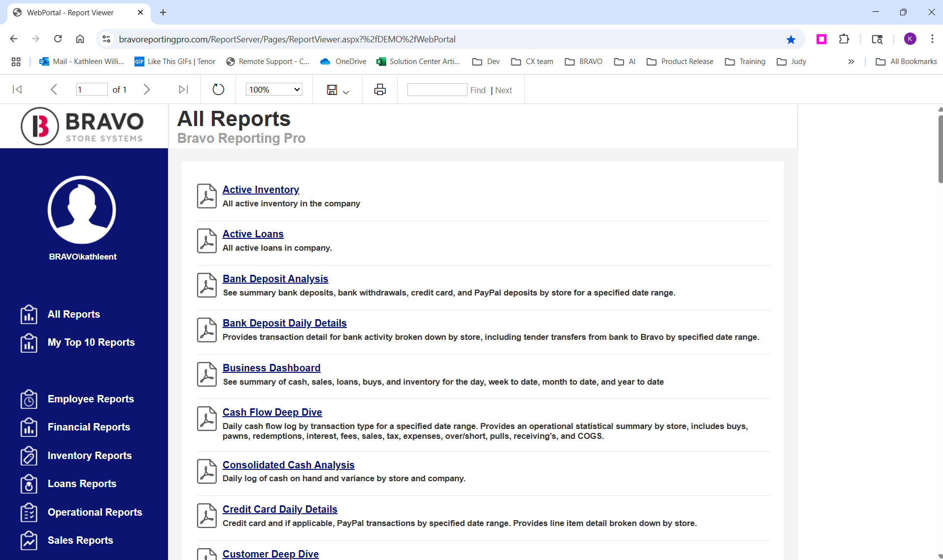This screenshot has width=943, height=560.
Task: Click the Next search link
Action: pos(504,90)
